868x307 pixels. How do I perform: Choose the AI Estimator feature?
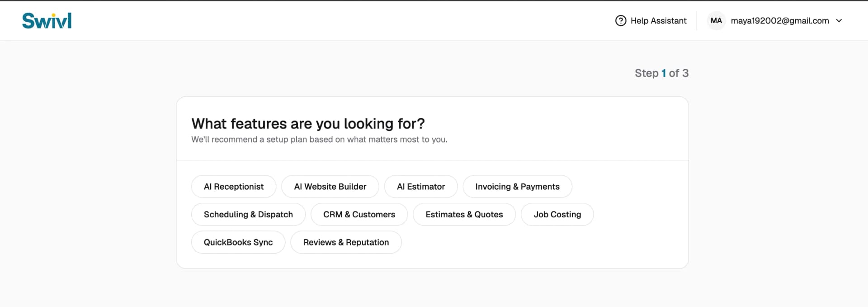click(421, 187)
